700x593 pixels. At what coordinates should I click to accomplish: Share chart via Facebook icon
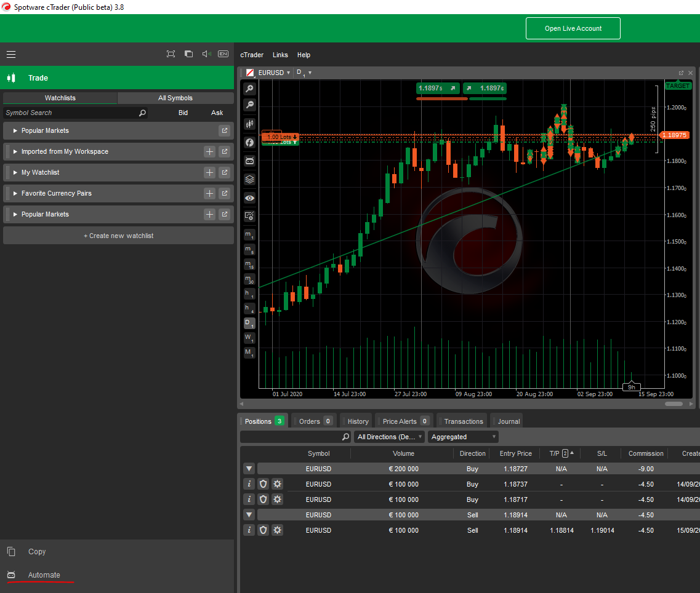(x=249, y=142)
